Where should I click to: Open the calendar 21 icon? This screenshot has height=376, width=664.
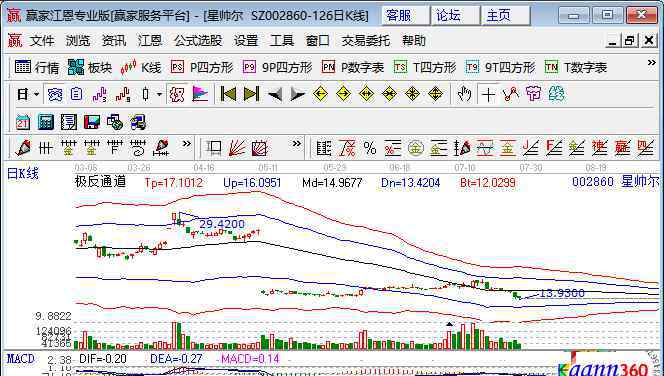(23, 122)
